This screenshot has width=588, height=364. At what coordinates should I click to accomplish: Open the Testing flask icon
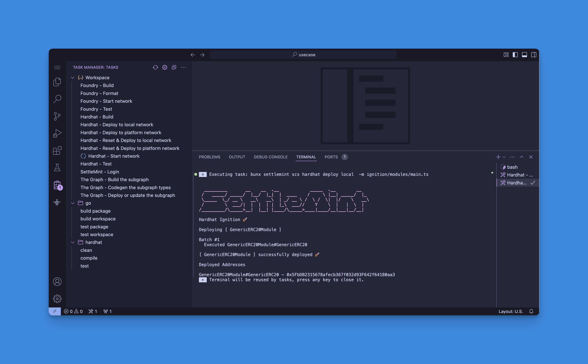(57, 168)
